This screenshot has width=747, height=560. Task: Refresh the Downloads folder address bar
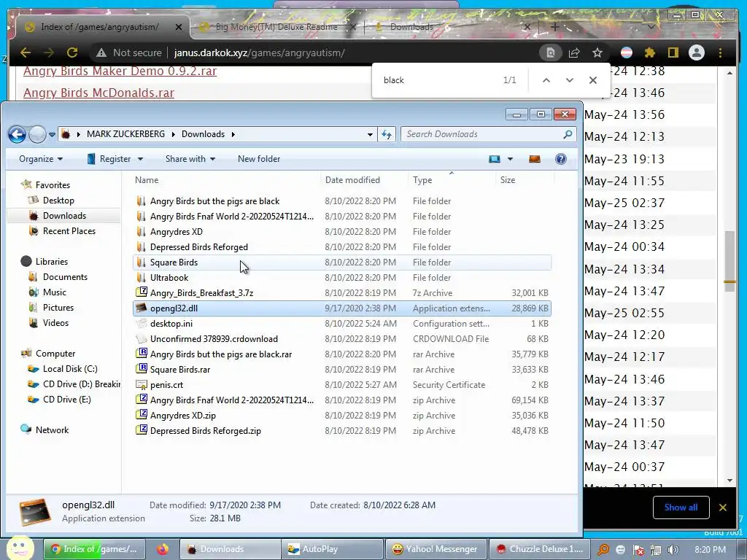[x=387, y=134]
